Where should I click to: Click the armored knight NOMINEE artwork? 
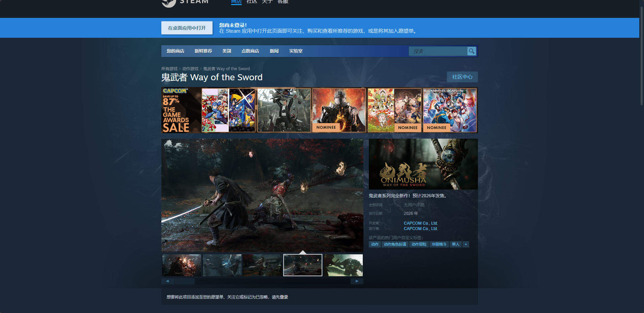[x=339, y=110]
